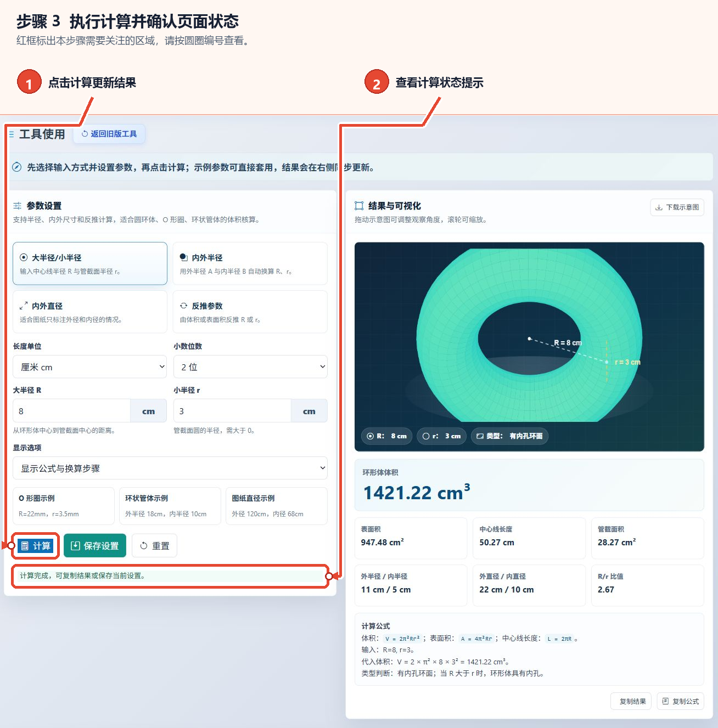Focus the 小半径 r input field
The image size is (718, 728).
(x=232, y=411)
